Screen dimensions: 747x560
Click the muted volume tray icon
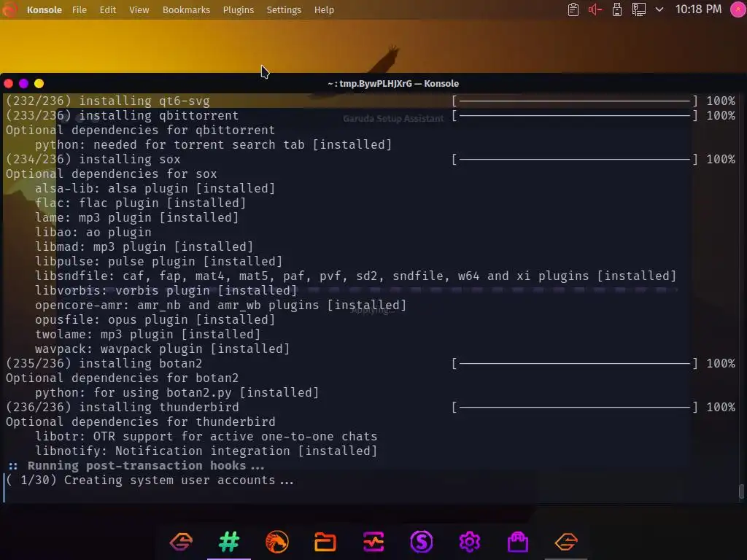tap(595, 9)
